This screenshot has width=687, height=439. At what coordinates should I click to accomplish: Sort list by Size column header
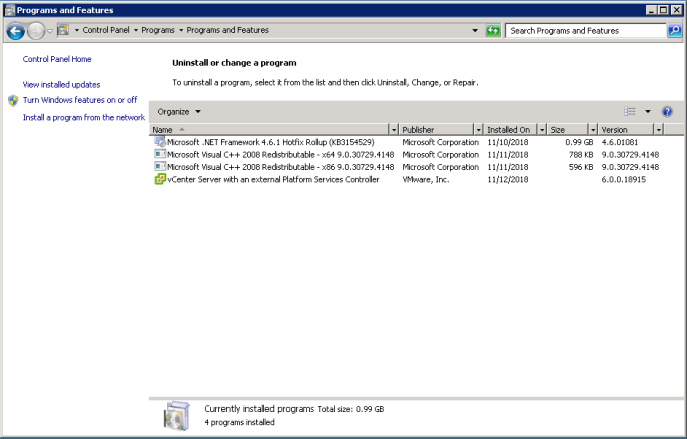tap(565, 130)
